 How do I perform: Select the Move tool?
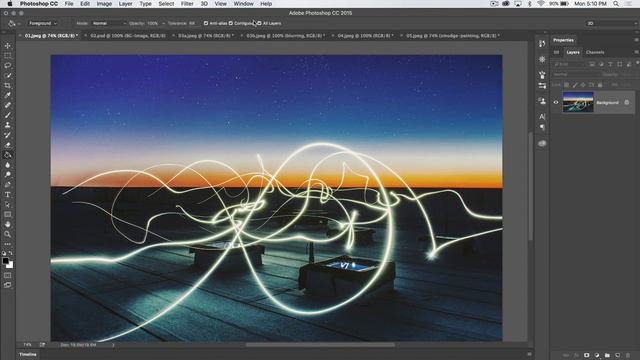point(8,46)
